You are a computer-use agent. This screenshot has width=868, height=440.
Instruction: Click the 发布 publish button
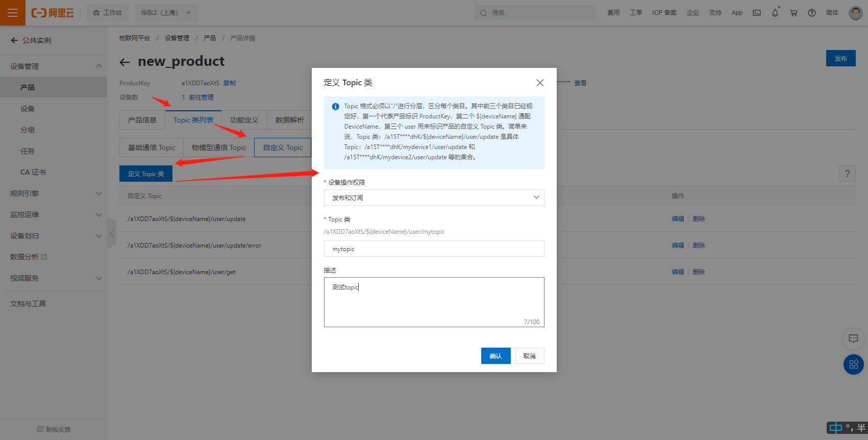click(841, 58)
